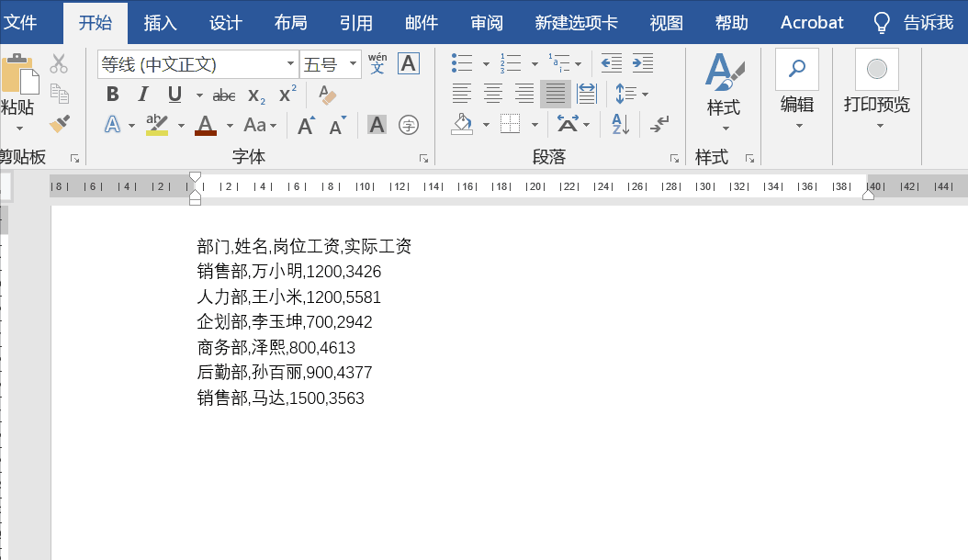968x560 pixels.
Task: Apply distributed alignment
Action: [587, 94]
